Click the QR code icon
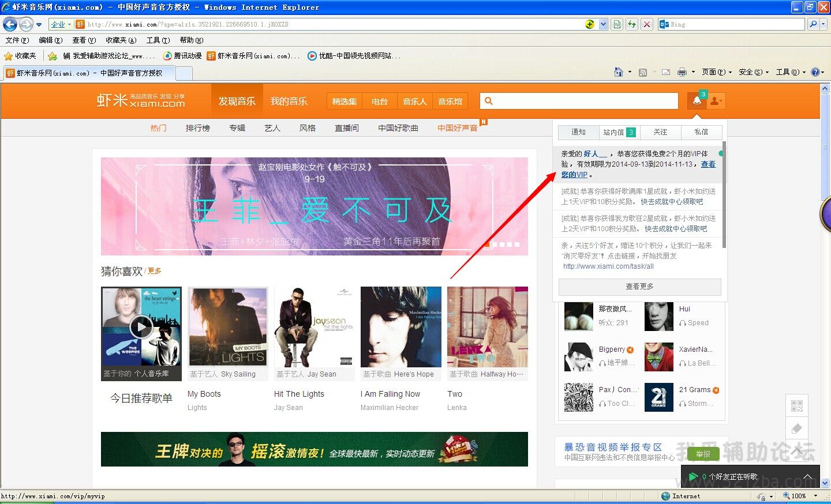831x504 pixels. 797,406
